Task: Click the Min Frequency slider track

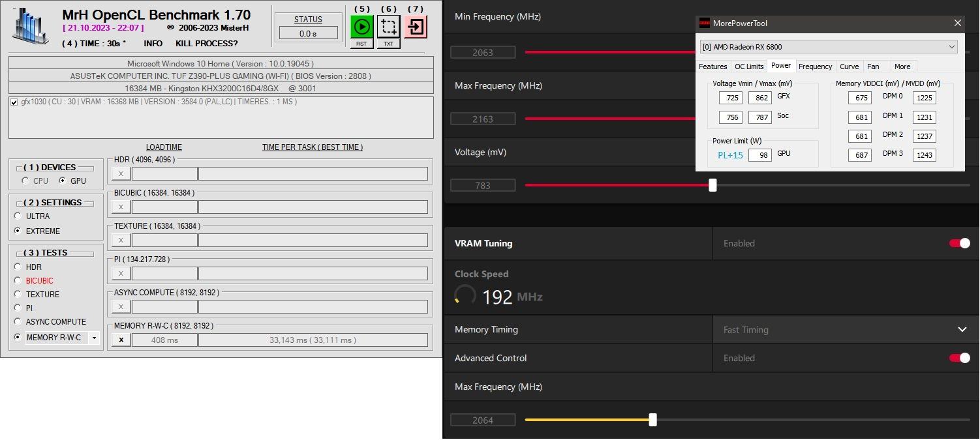Action: click(610, 52)
